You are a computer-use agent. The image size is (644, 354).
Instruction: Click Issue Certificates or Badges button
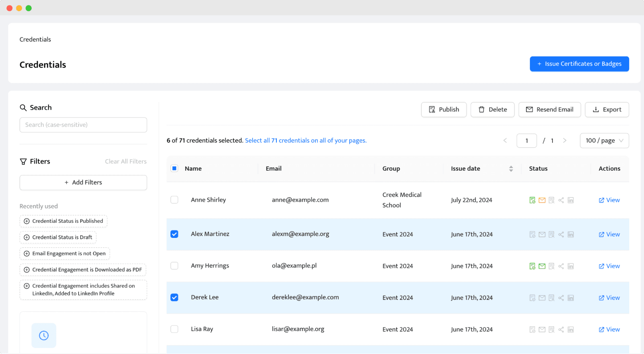click(x=579, y=64)
